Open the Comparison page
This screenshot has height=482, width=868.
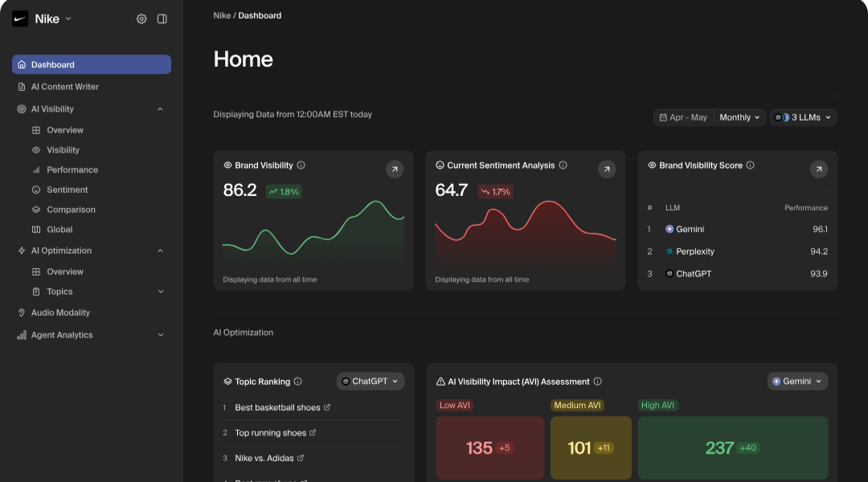pyautogui.click(x=71, y=210)
